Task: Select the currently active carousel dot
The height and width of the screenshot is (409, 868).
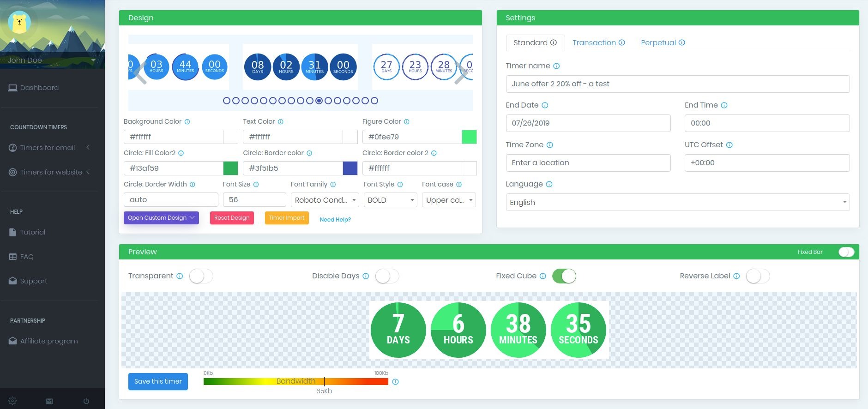Action: (x=319, y=101)
